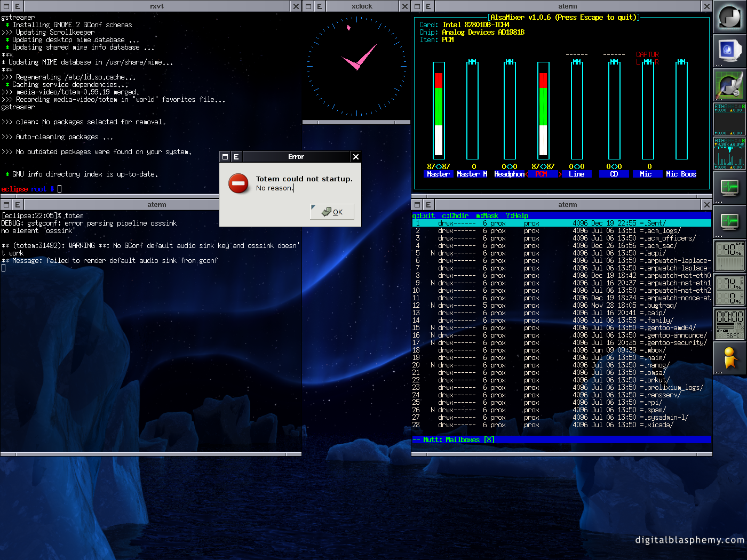Click the red stop icon in Error dialog
Viewport: 747px width, 560px height.
coord(238,183)
